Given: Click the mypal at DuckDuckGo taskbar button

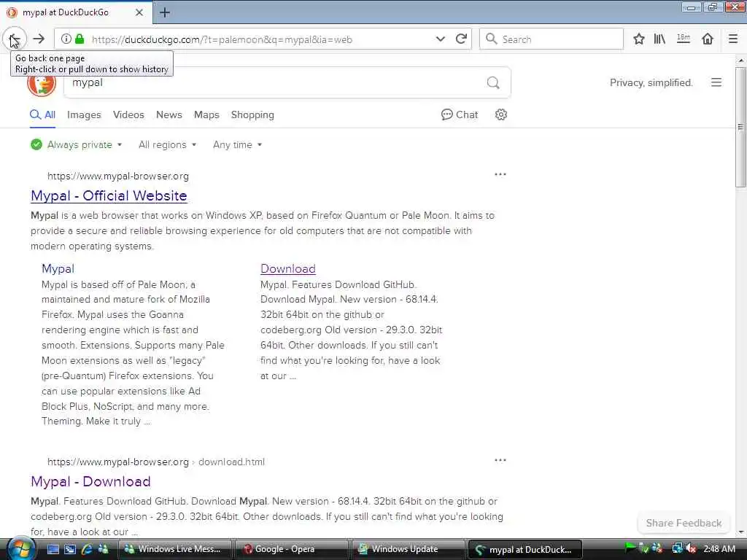Looking at the screenshot, I should pyautogui.click(x=525, y=550).
